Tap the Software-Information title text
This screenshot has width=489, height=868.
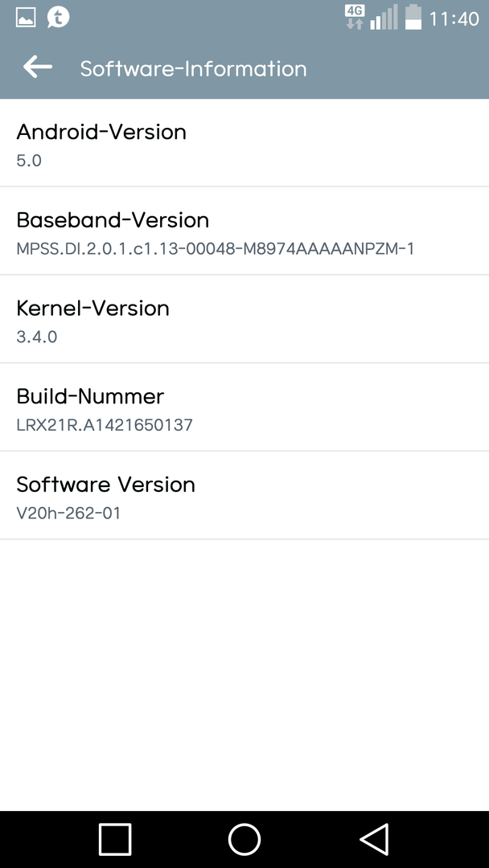tap(193, 68)
